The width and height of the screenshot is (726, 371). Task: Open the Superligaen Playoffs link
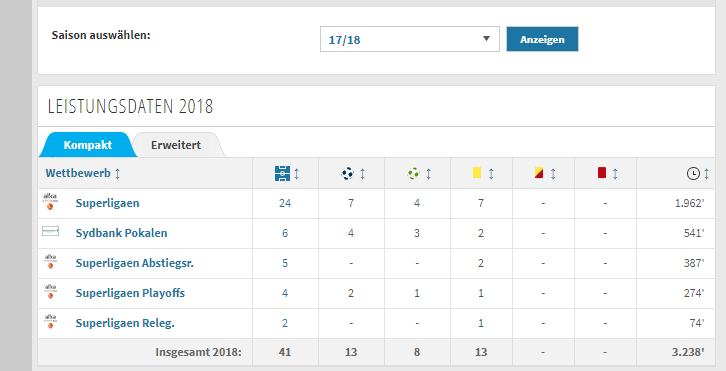click(x=130, y=293)
